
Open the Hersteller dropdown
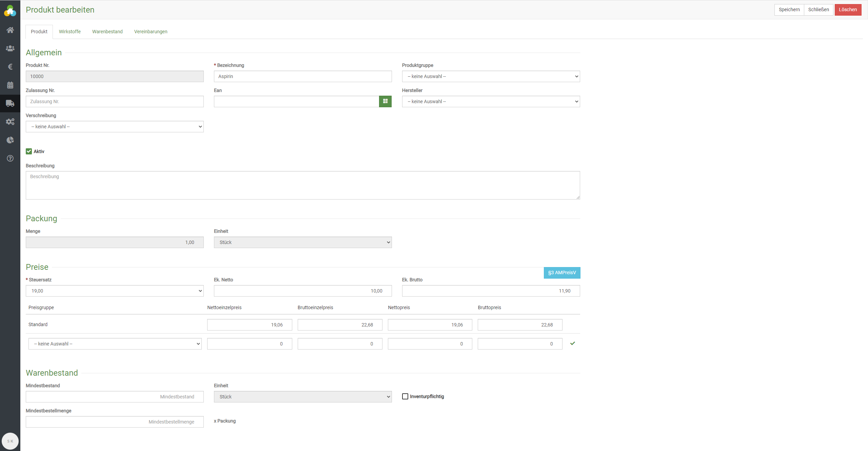(491, 101)
